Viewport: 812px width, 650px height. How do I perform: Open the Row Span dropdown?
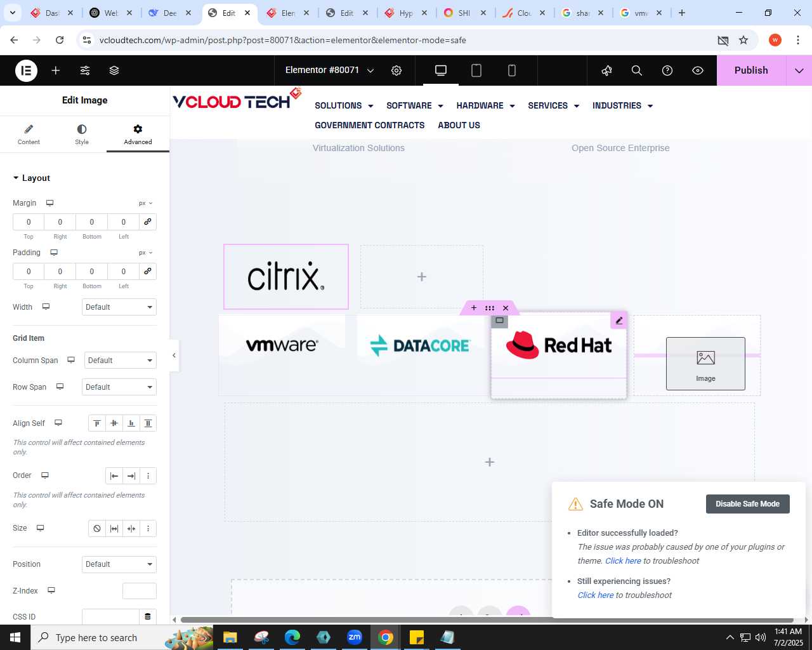pyautogui.click(x=119, y=387)
